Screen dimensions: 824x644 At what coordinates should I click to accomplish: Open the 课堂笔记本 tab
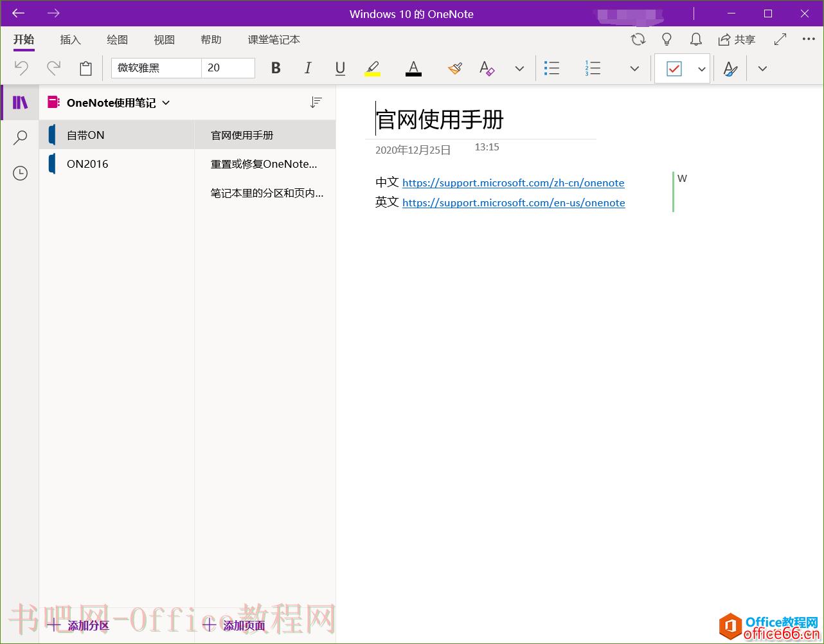point(274,39)
